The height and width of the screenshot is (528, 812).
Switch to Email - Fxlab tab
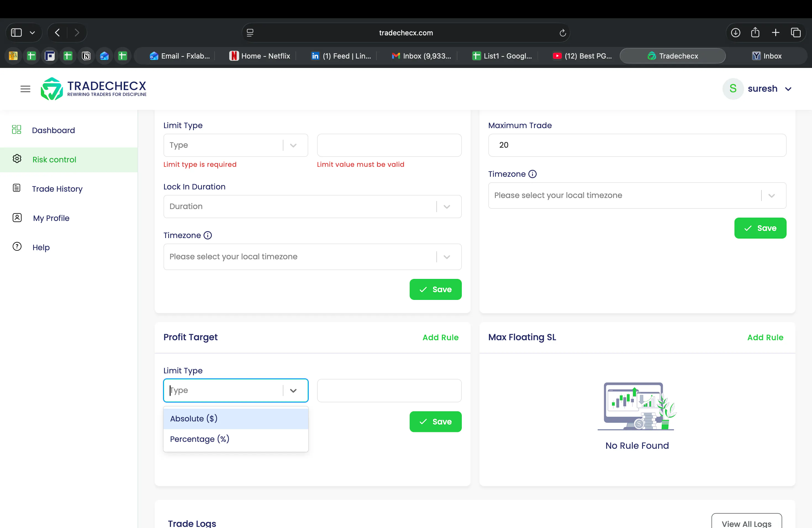click(180, 56)
